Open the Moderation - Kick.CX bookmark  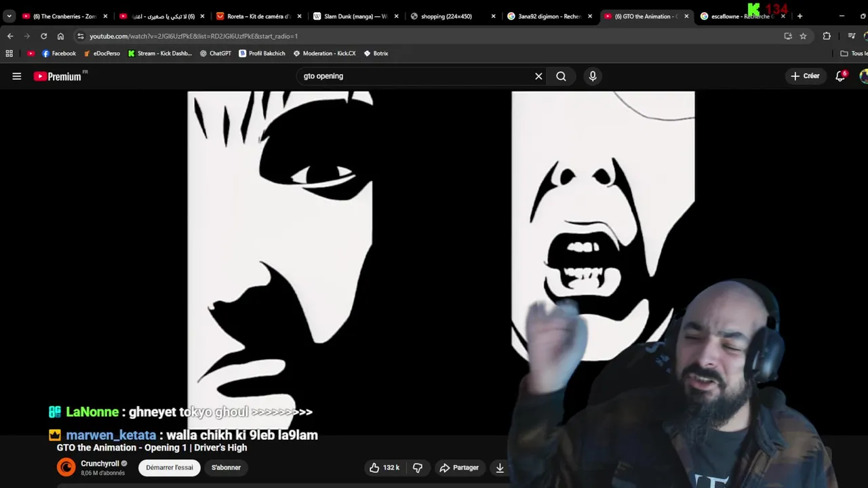click(x=325, y=54)
